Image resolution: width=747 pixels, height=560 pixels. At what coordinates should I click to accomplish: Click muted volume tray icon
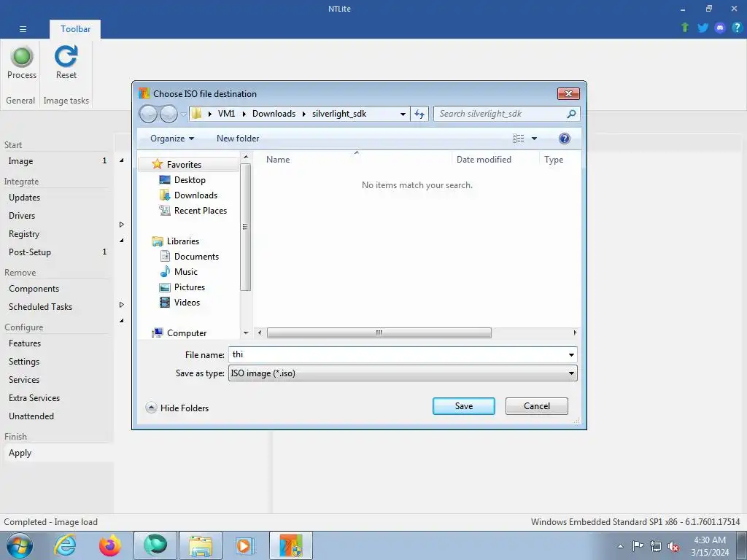pyautogui.click(x=673, y=546)
